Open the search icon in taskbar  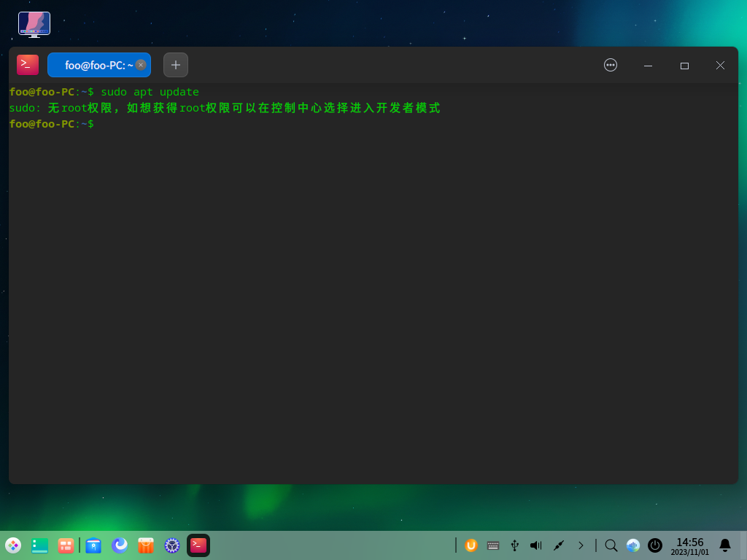[611, 545]
